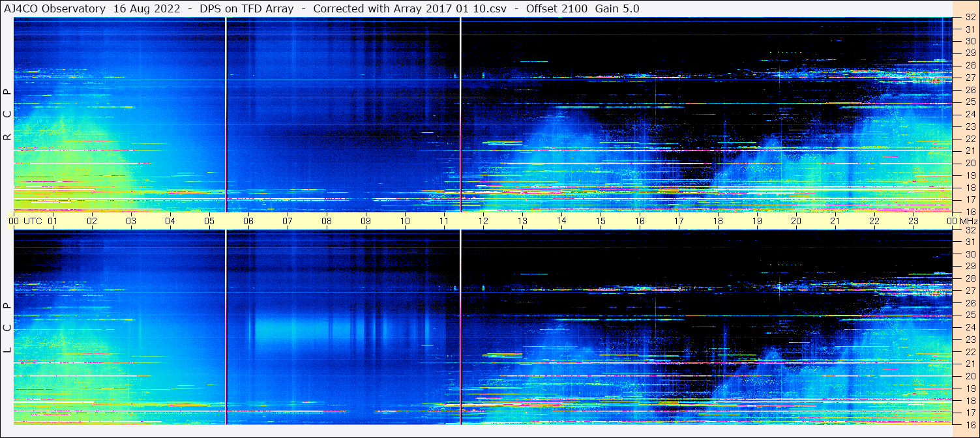
Task: Click the 03 hour label on time axis
Action: [x=130, y=221]
